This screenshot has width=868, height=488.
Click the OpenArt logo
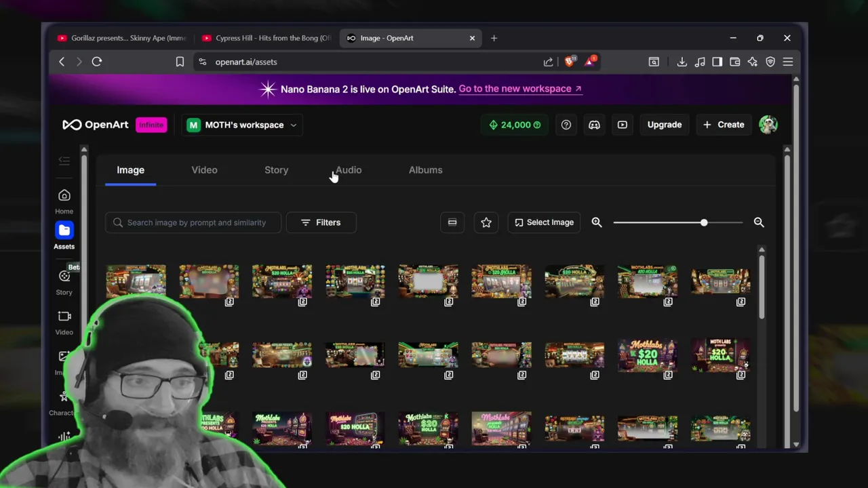(95, 125)
